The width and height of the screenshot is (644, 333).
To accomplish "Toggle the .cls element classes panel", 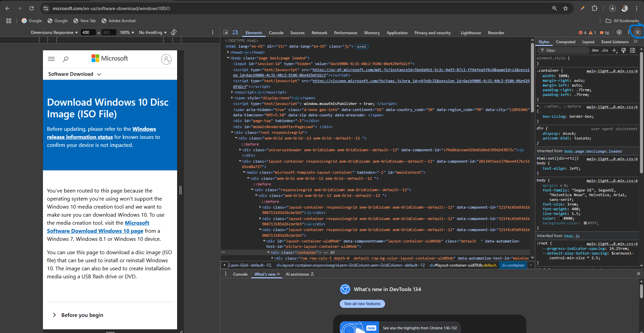I will 605,50.
